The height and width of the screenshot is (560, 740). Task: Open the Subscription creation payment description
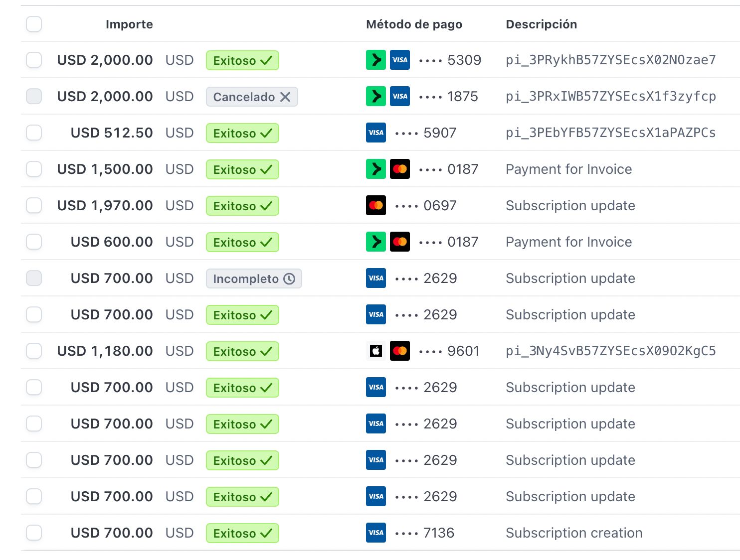coord(573,533)
